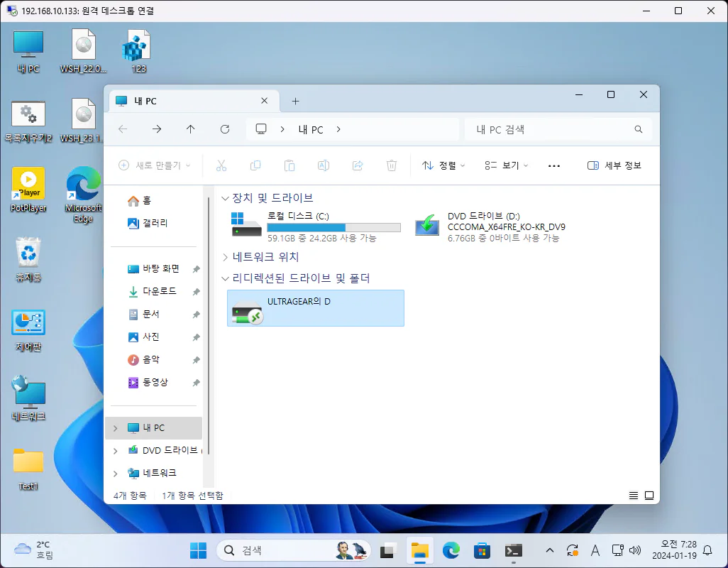Switch to large thumbnails view icon
The height and width of the screenshot is (568, 728).
(649, 496)
